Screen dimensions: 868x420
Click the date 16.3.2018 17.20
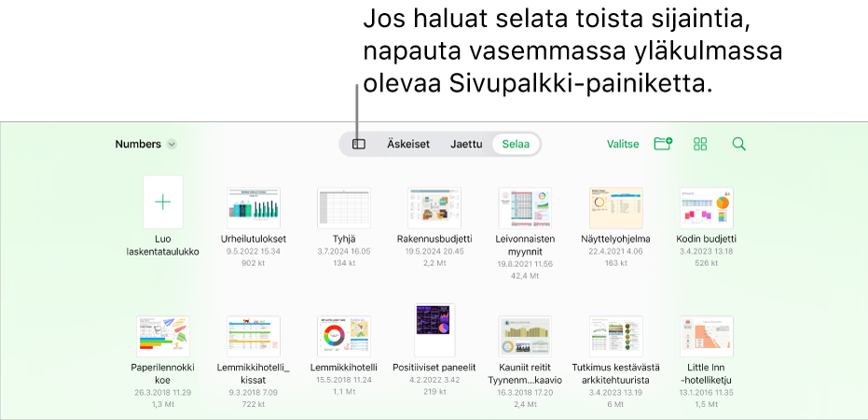[x=525, y=392]
